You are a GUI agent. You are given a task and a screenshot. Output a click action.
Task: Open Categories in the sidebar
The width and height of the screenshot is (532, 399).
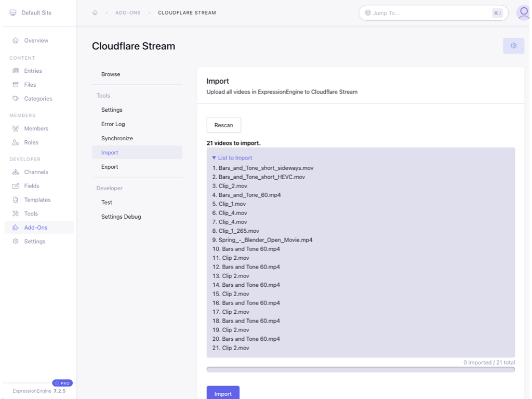click(38, 98)
